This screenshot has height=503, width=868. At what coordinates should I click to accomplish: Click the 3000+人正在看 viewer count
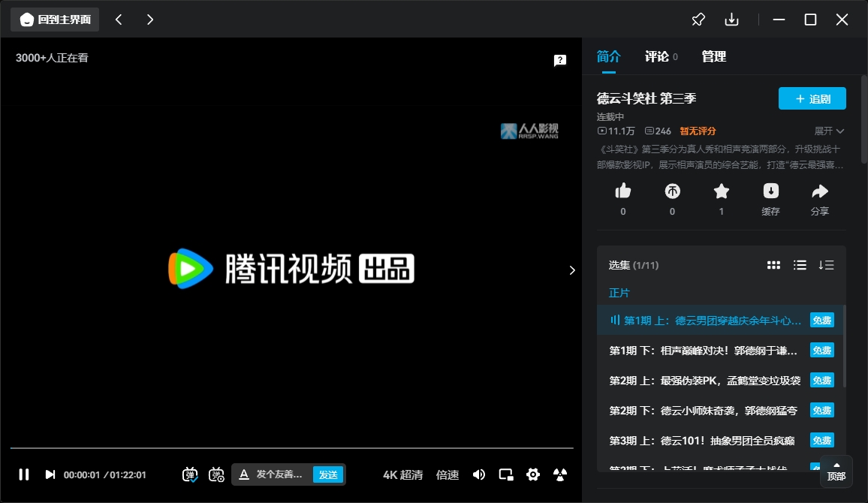[52, 58]
